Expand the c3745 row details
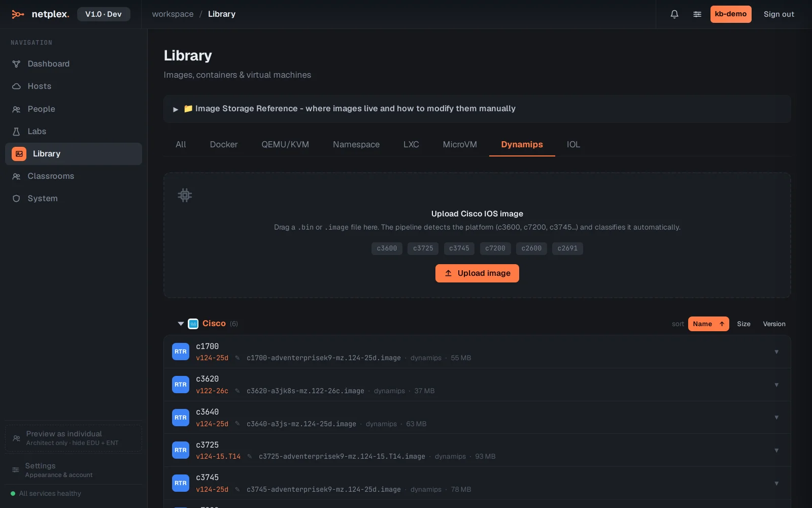Screen dimensions: 812x508 point(776,483)
